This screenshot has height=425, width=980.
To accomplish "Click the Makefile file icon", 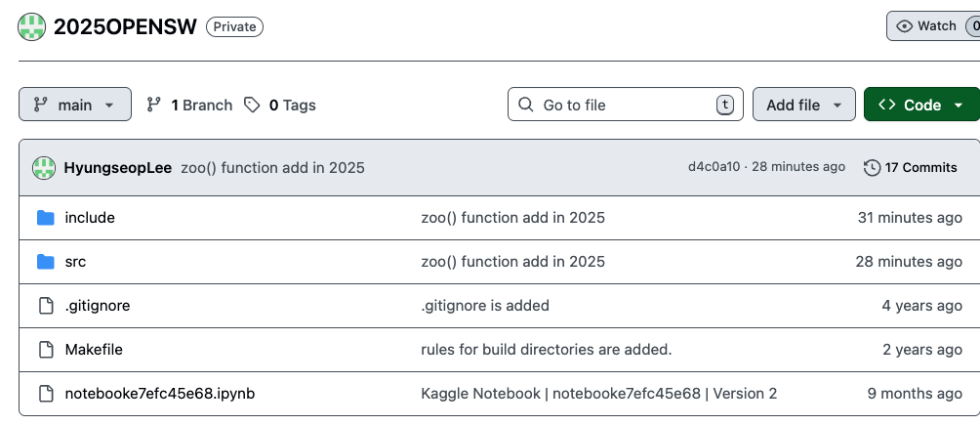I will coord(45,350).
